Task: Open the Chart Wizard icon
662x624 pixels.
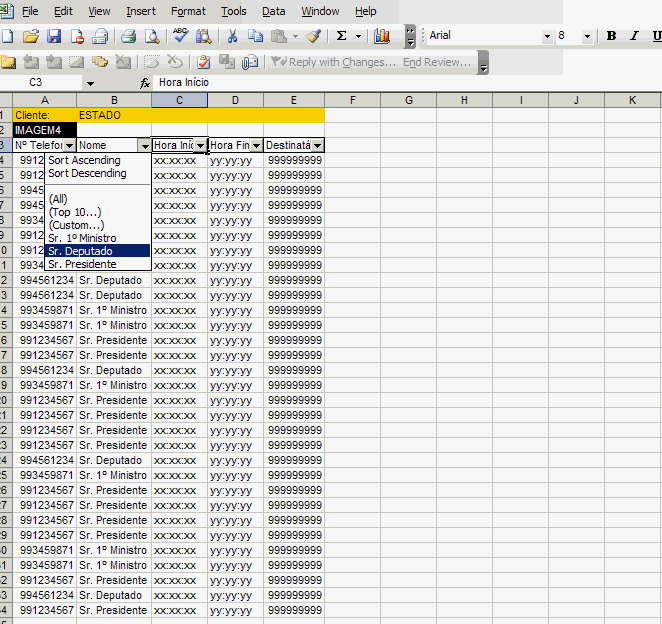Action: (x=381, y=36)
